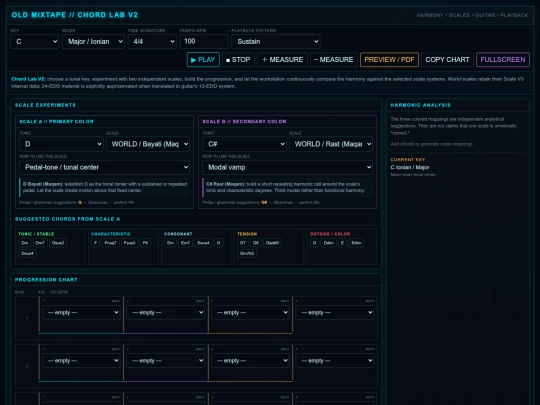Open the PREVIEW / PDF export
The width and height of the screenshot is (540, 405).
(389, 60)
